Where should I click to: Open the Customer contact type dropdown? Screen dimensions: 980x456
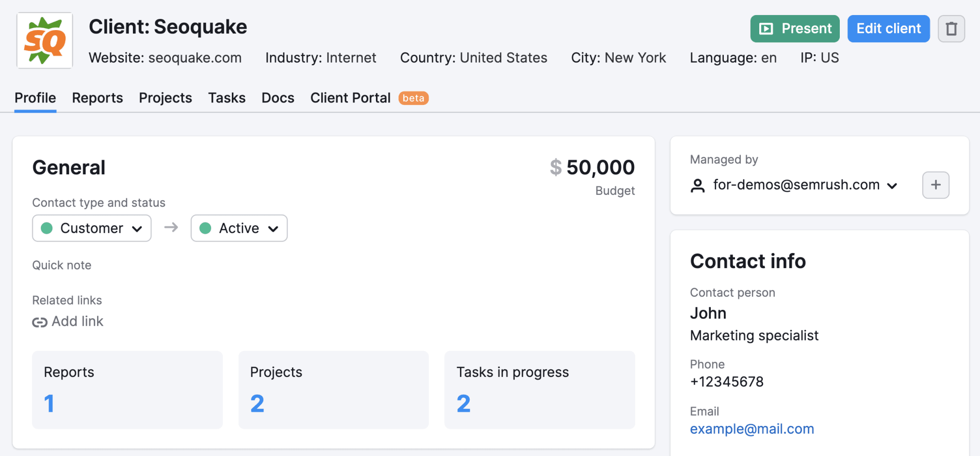(x=92, y=228)
